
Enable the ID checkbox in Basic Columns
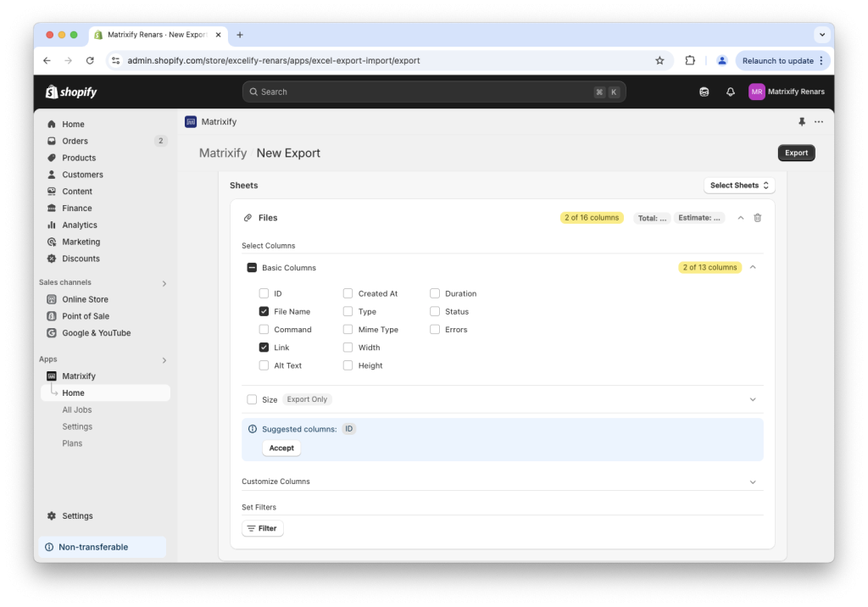click(x=264, y=292)
